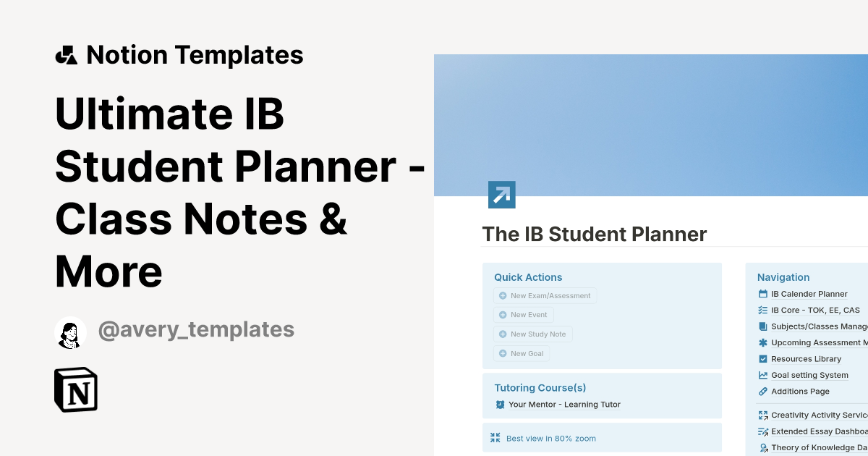Viewport: 868px width, 456px height.
Task: Open the Your Mentor - Learning Tutor link
Action: pos(564,405)
